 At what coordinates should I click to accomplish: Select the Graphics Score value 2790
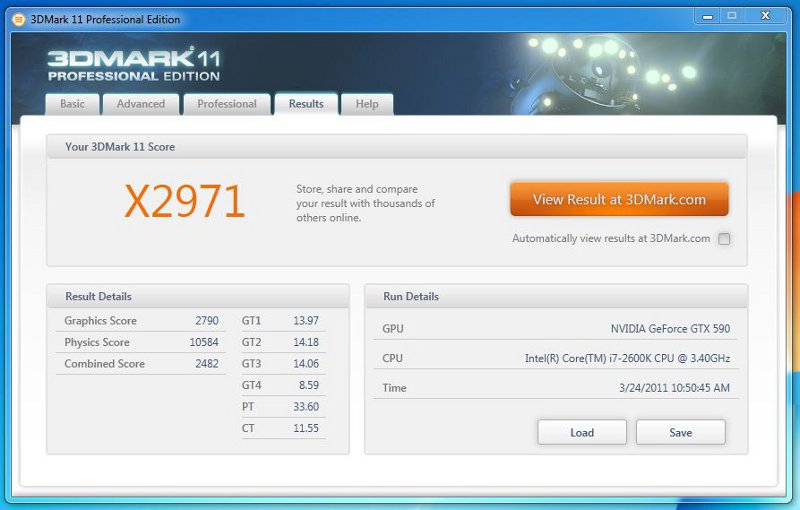[207, 321]
